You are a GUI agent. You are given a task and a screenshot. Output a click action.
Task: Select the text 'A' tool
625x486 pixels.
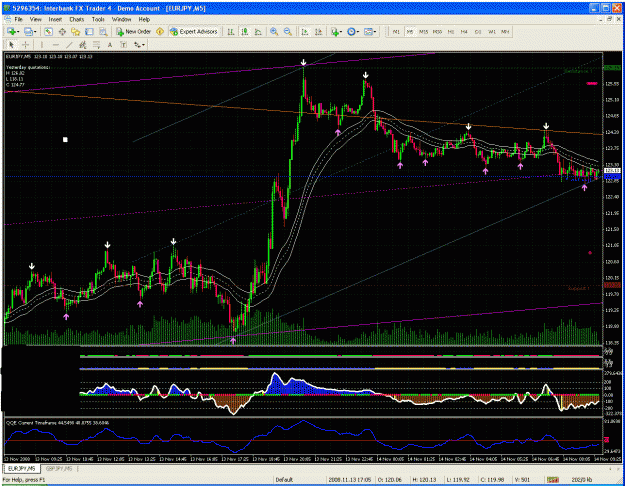coord(110,45)
